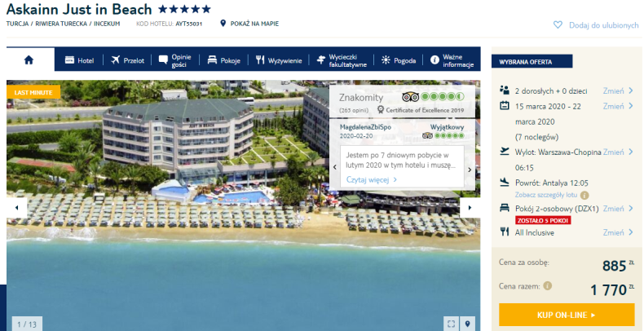The height and width of the screenshot is (331, 644).
Task: Expand next guest review arrow
Action: 470,170
